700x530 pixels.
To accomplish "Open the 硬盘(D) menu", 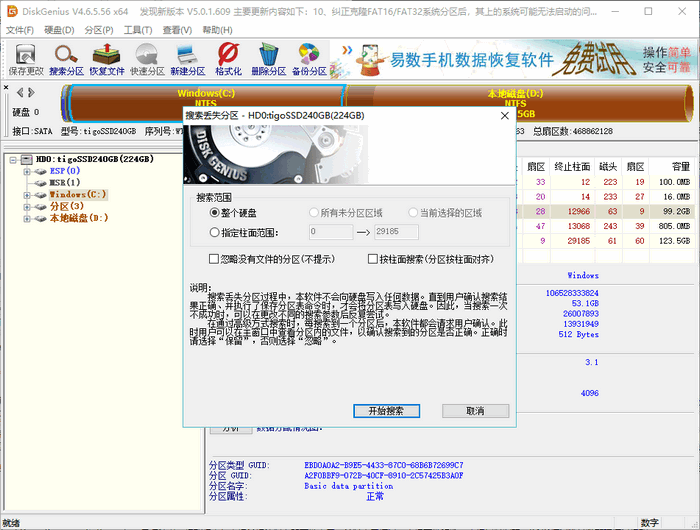I will (x=58, y=30).
